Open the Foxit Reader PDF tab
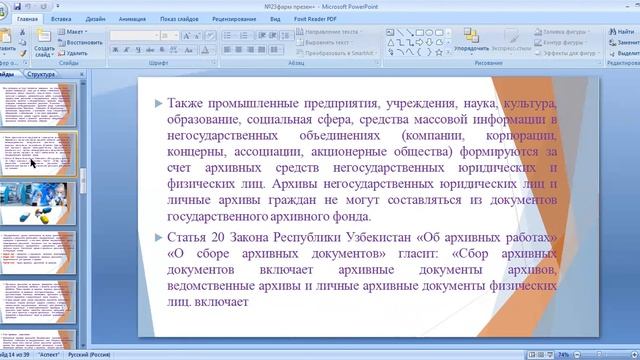This screenshot has width=640, height=360. 315,19
